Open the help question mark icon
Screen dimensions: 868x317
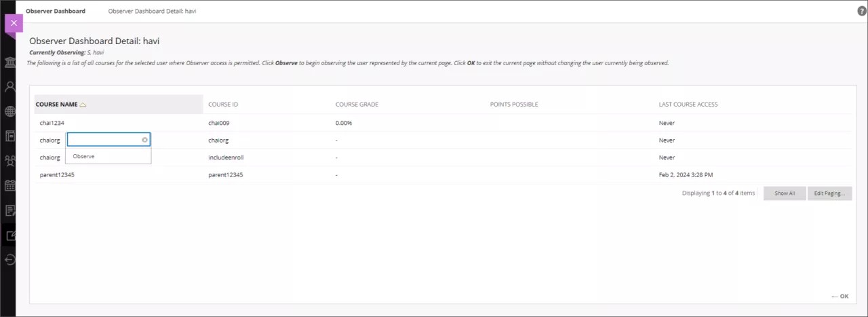862,11
